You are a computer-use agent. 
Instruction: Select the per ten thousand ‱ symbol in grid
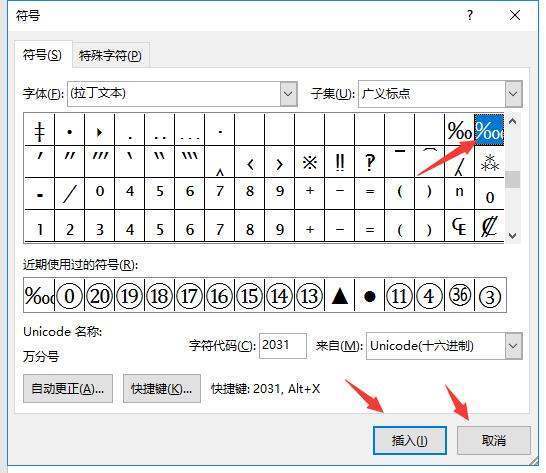coord(489,130)
